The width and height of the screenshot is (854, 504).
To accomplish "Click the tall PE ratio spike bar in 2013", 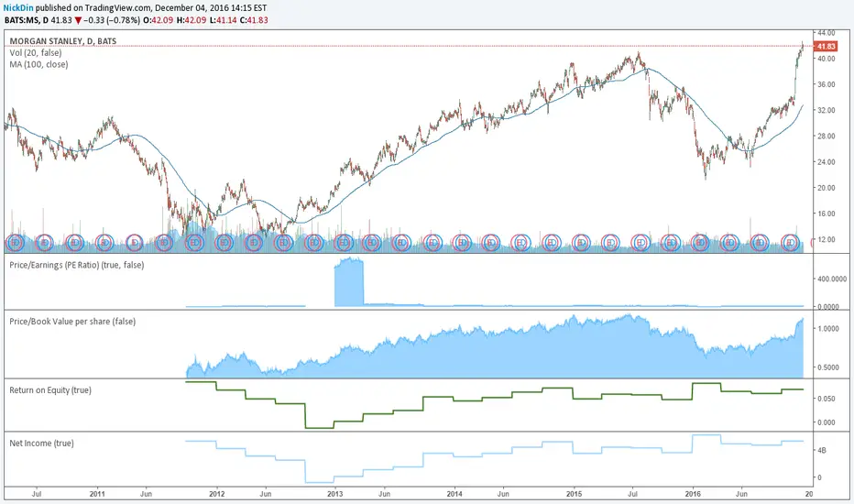I will pyautogui.click(x=349, y=282).
